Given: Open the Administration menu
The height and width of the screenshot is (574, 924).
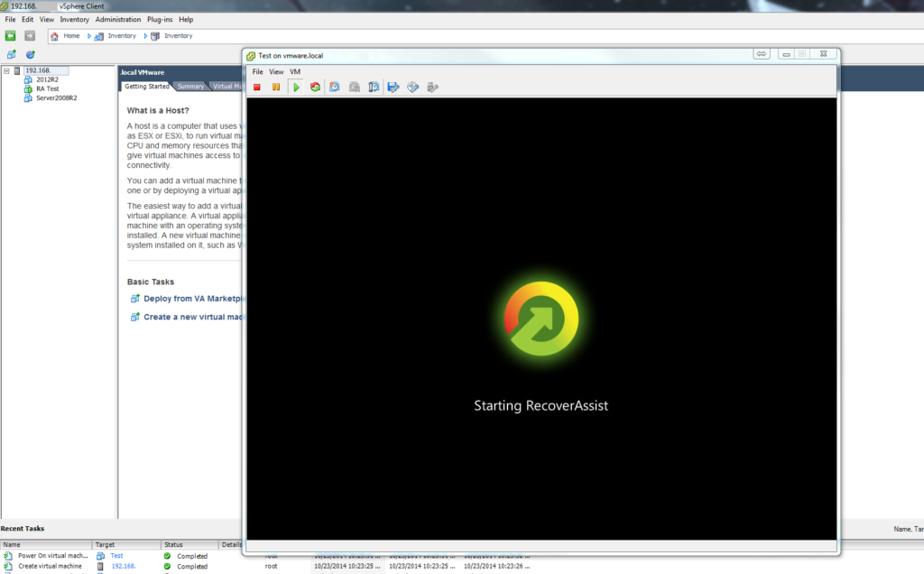Looking at the screenshot, I should (x=117, y=19).
